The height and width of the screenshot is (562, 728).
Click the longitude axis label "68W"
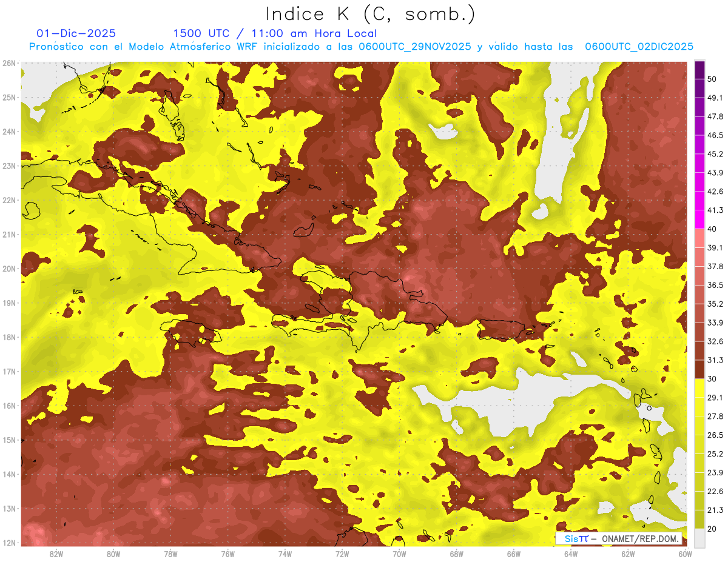(457, 554)
